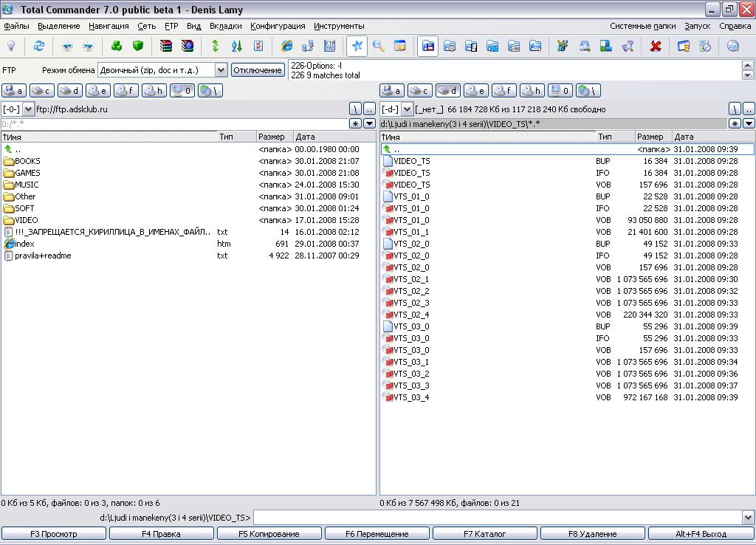Open the Сеть menu
This screenshot has width=756, height=545.
point(147,26)
